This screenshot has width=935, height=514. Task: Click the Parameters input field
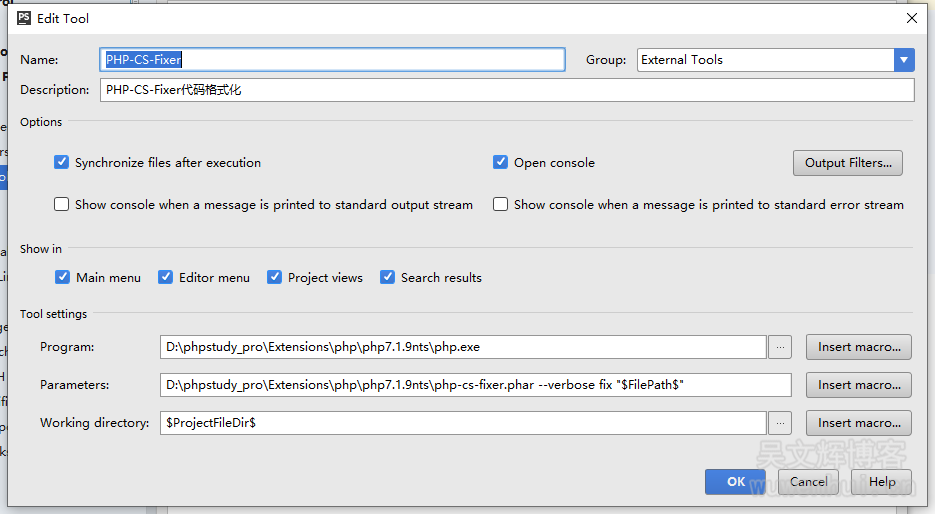coord(475,385)
